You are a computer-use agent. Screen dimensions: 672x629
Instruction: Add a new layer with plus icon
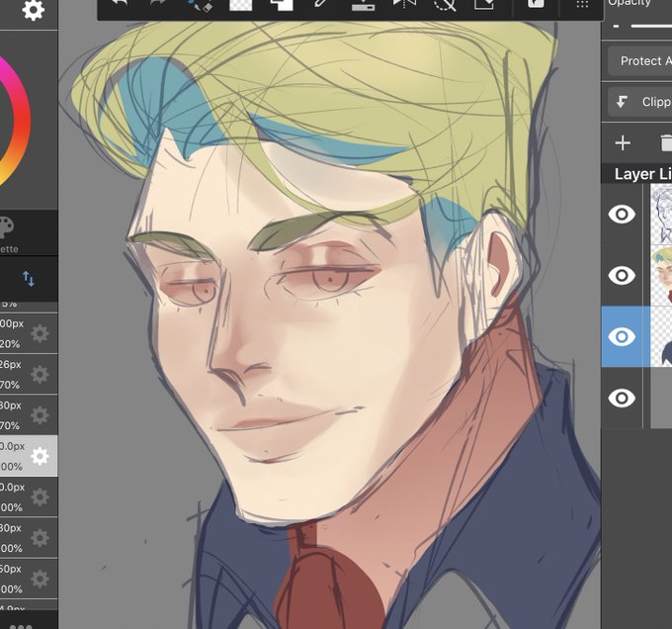point(623,142)
